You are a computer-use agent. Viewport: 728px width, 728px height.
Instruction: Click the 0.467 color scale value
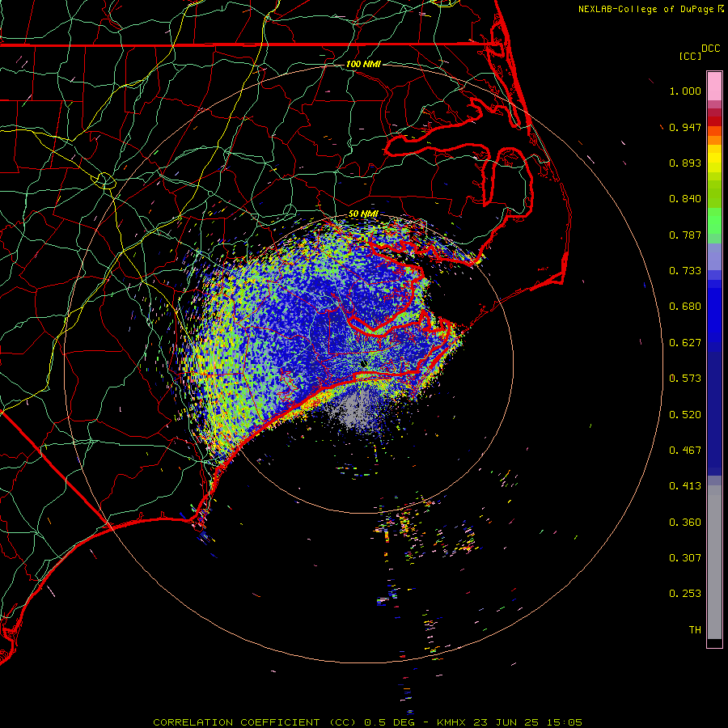click(x=685, y=451)
